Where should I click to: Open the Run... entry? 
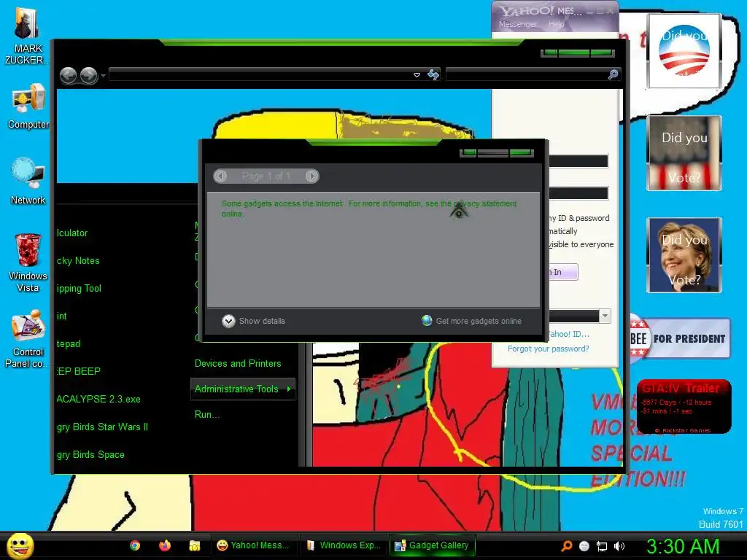206,414
